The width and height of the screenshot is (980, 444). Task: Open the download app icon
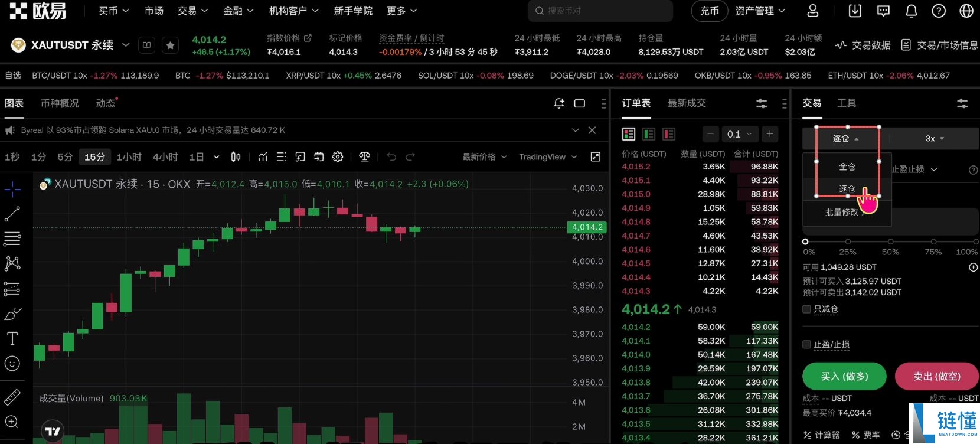855,11
